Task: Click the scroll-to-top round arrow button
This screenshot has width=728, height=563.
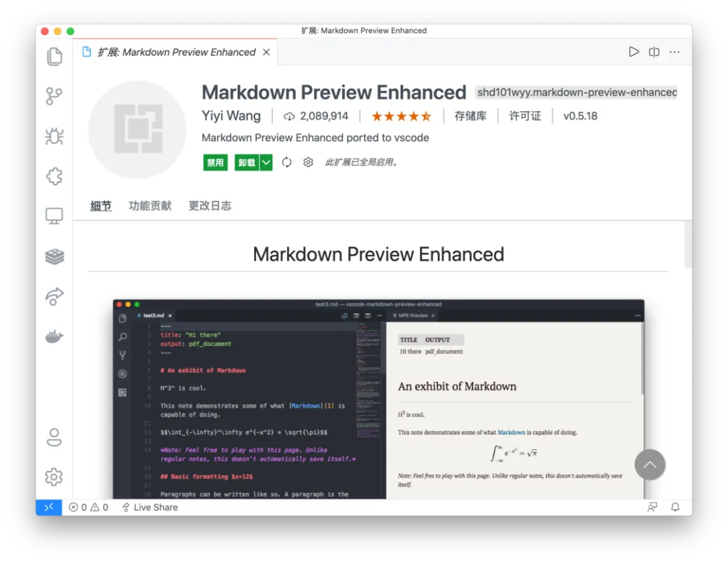Action: (650, 465)
